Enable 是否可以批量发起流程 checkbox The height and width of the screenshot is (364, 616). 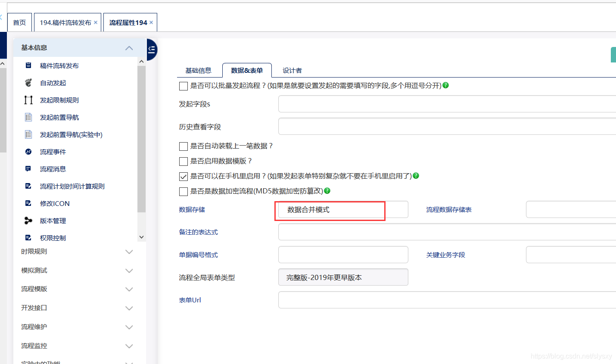(184, 86)
